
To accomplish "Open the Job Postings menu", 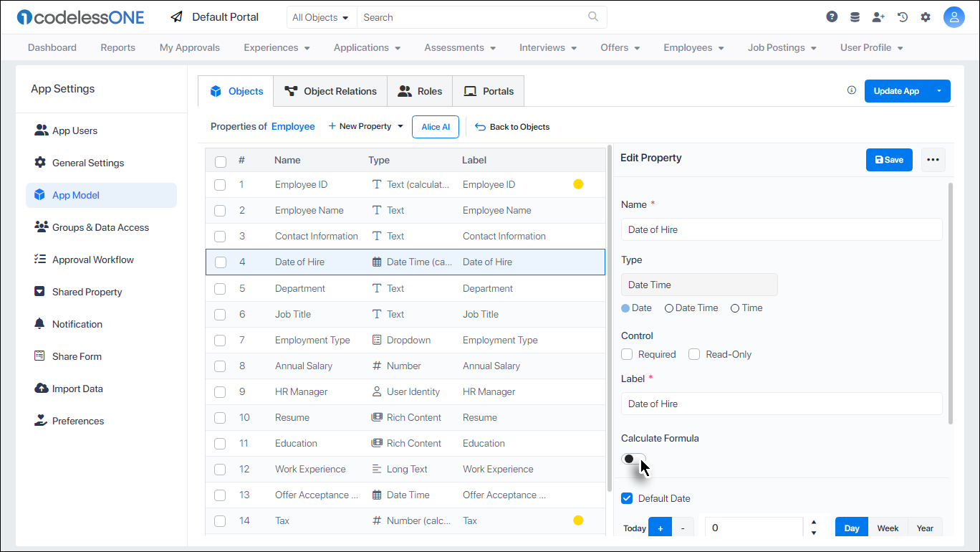I will click(782, 47).
